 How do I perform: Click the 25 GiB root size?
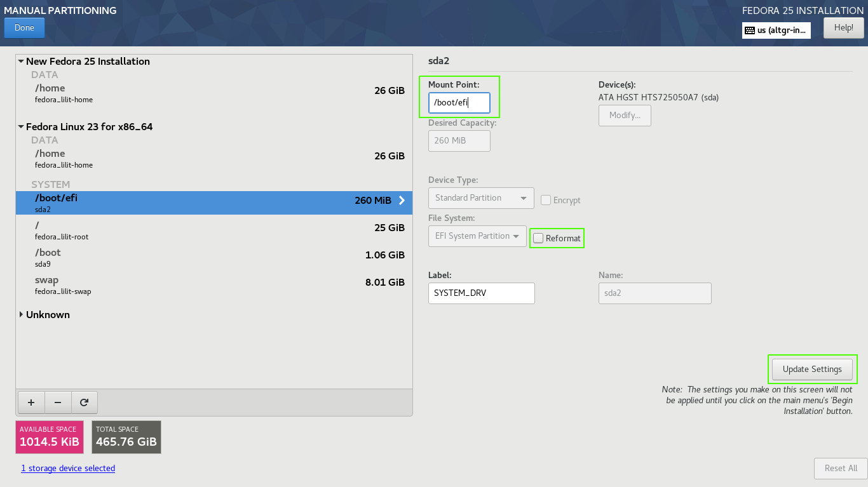coord(390,228)
